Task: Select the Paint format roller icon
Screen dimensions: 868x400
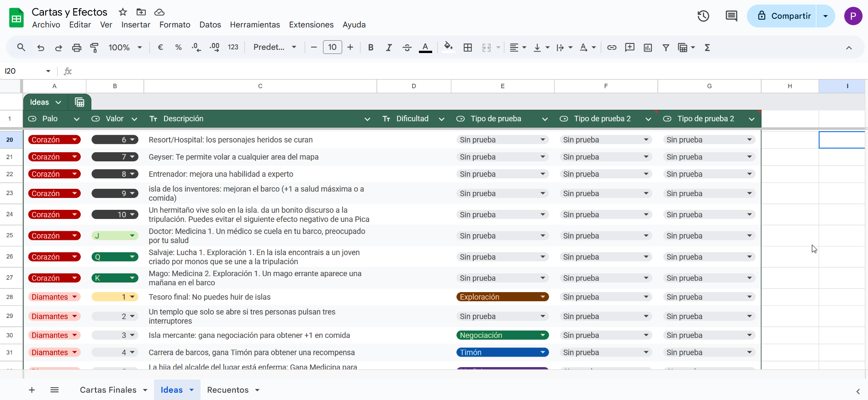Action: [95, 48]
